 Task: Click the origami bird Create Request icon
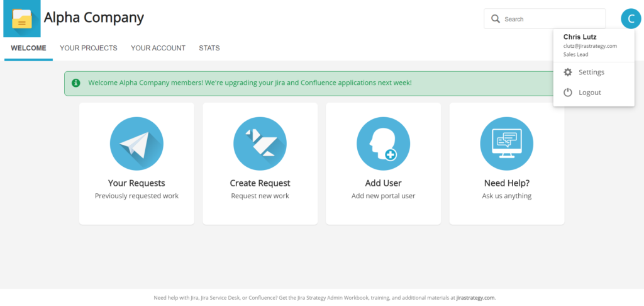[260, 144]
